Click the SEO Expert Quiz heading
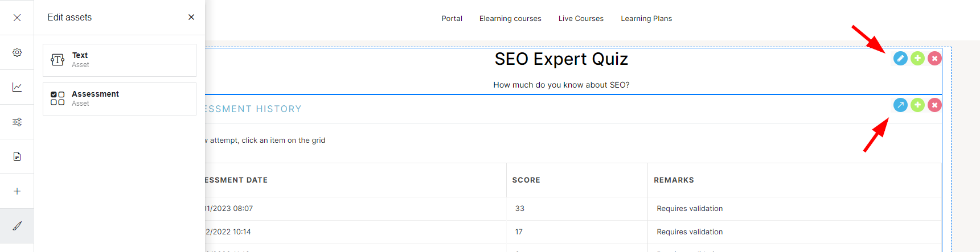This screenshot has width=980, height=252. tap(561, 59)
